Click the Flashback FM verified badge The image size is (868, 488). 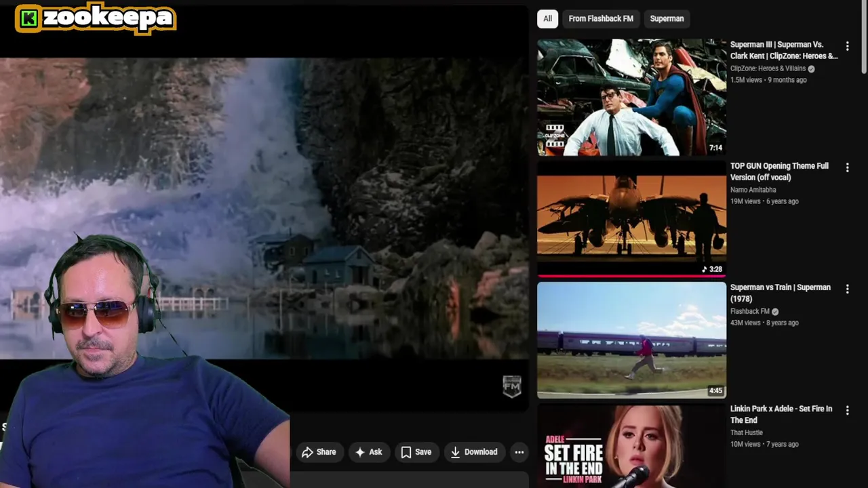[775, 312]
